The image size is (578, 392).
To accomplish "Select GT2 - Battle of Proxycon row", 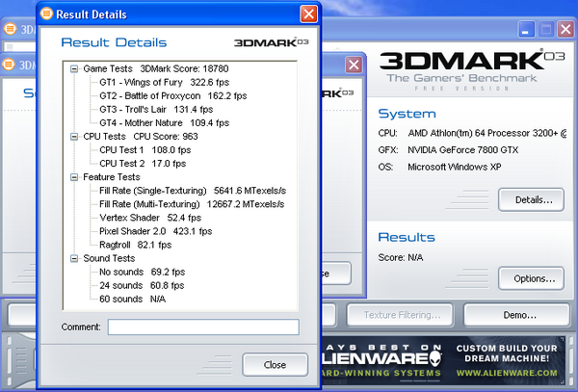I will pos(172,96).
